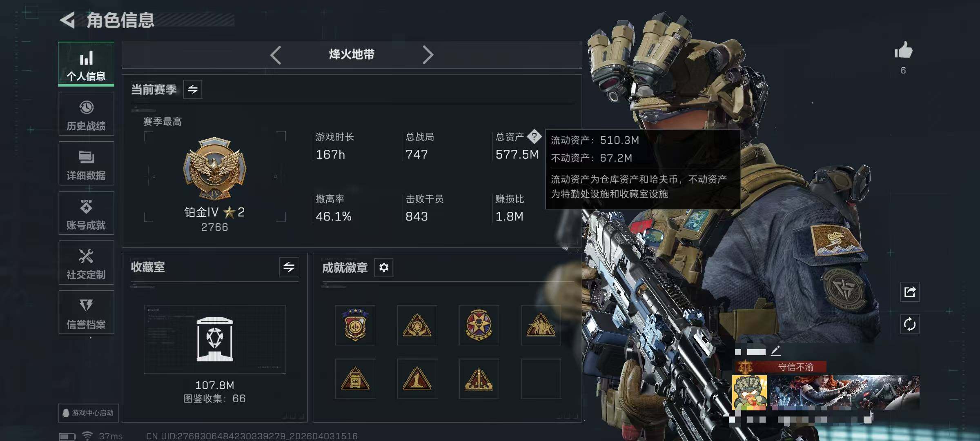Click the pencil edit icon by the name
980x441 pixels.
775,351
